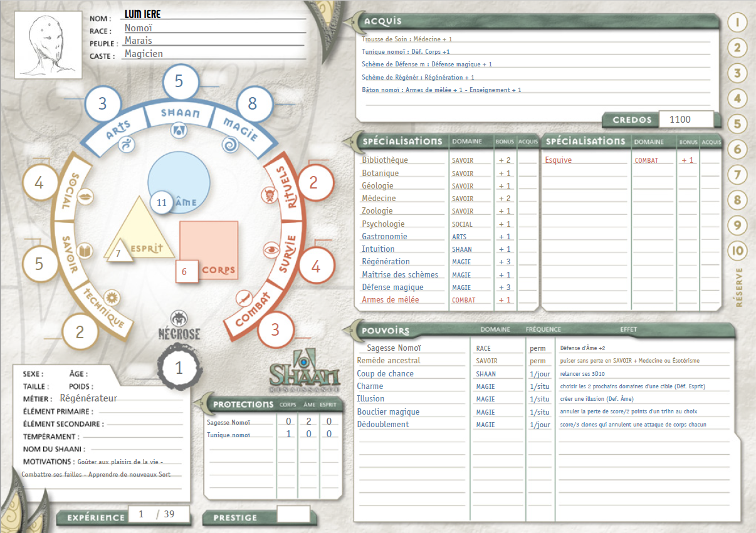This screenshot has width=756, height=533.
Task: Select reserve circle number 5
Action: point(738,124)
